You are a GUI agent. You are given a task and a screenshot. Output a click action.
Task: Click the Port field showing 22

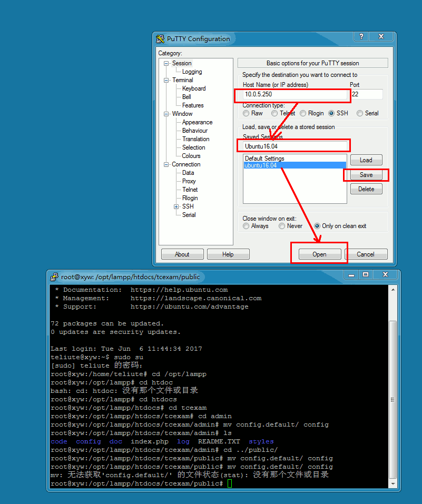367,94
